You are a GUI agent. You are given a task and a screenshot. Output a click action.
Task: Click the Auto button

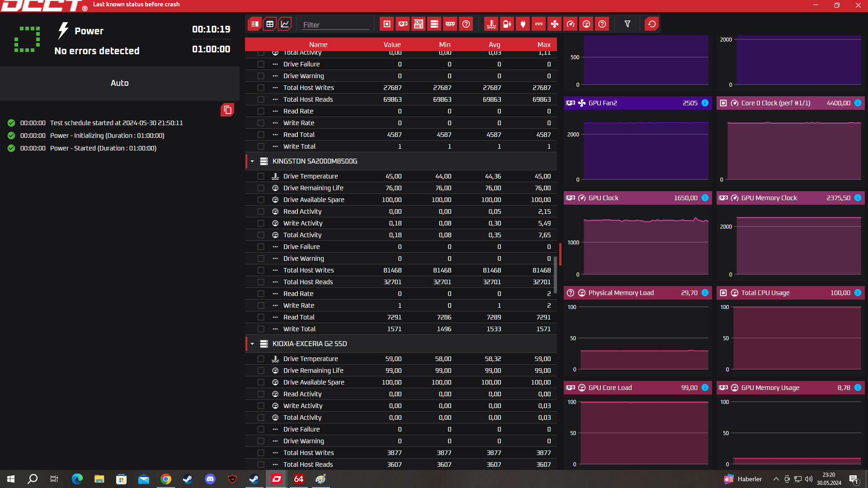tap(120, 83)
